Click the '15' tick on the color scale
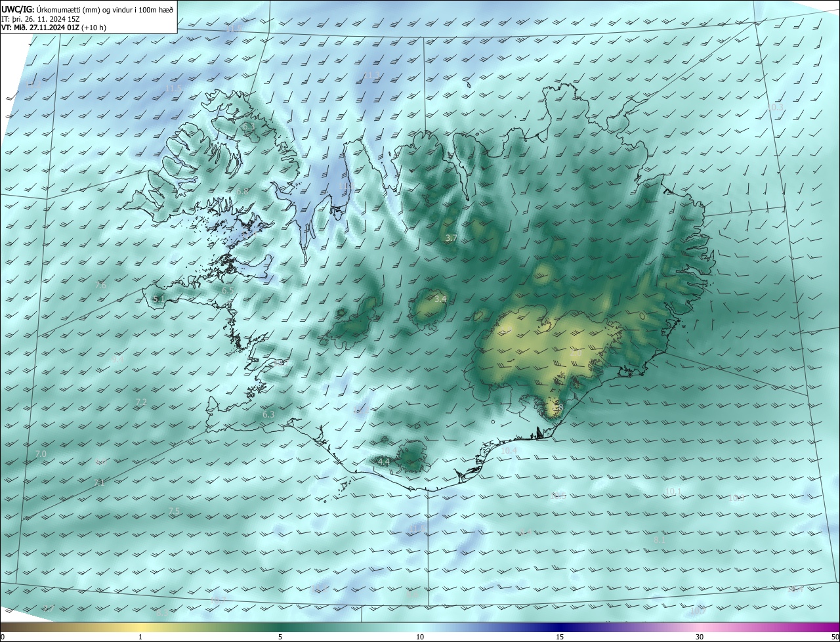The height and width of the screenshot is (642, 840). click(x=560, y=637)
